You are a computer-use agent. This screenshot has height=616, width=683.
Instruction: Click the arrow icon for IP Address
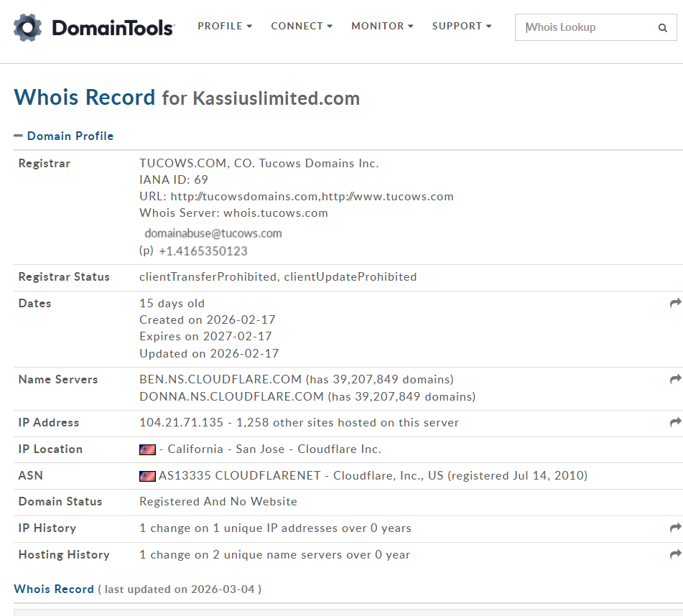675,422
